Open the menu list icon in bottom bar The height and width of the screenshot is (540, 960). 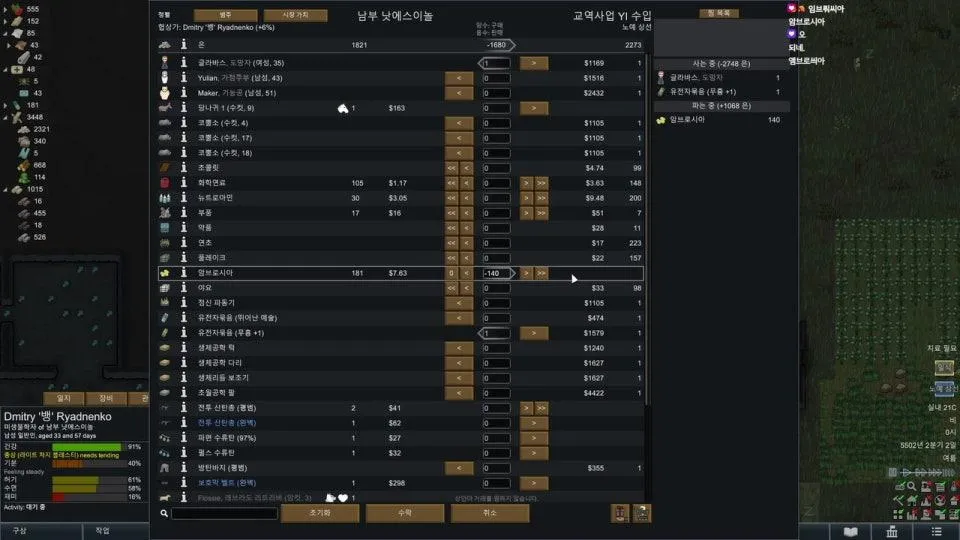click(x=937, y=531)
